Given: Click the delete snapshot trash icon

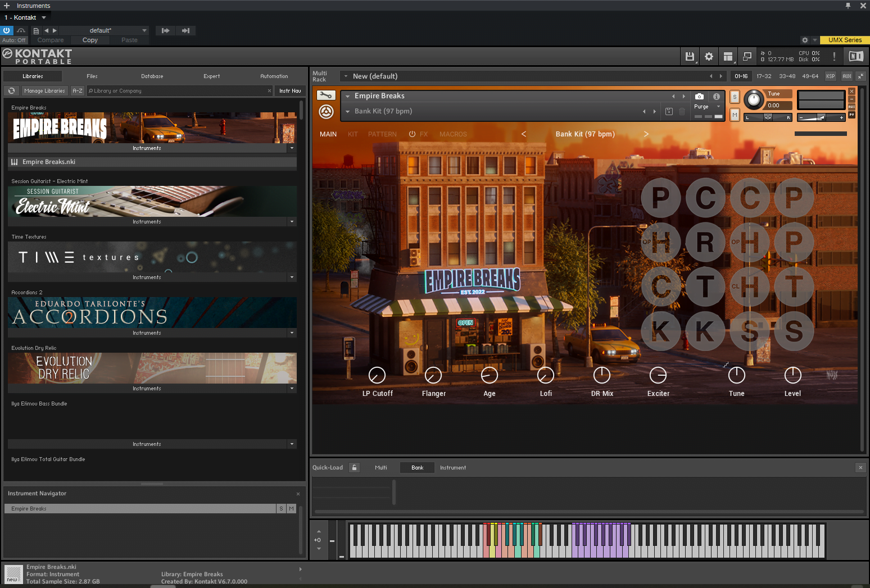Looking at the screenshot, I should tap(682, 112).
